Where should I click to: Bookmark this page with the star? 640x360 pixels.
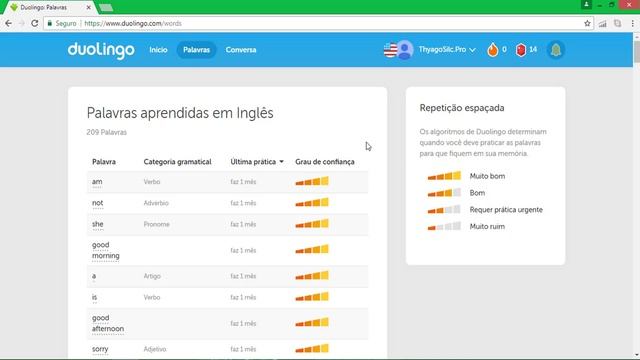click(x=587, y=23)
